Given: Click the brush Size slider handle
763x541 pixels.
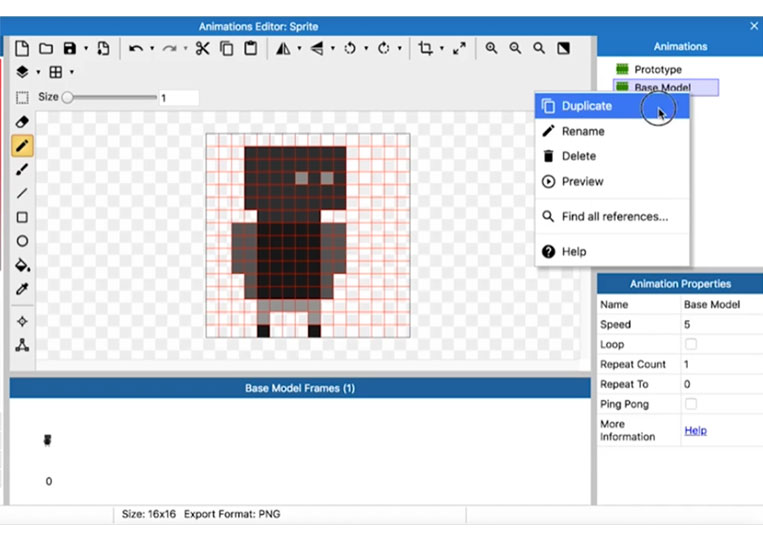Looking at the screenshot, I should pyautogui.click(x=68, y=97).
